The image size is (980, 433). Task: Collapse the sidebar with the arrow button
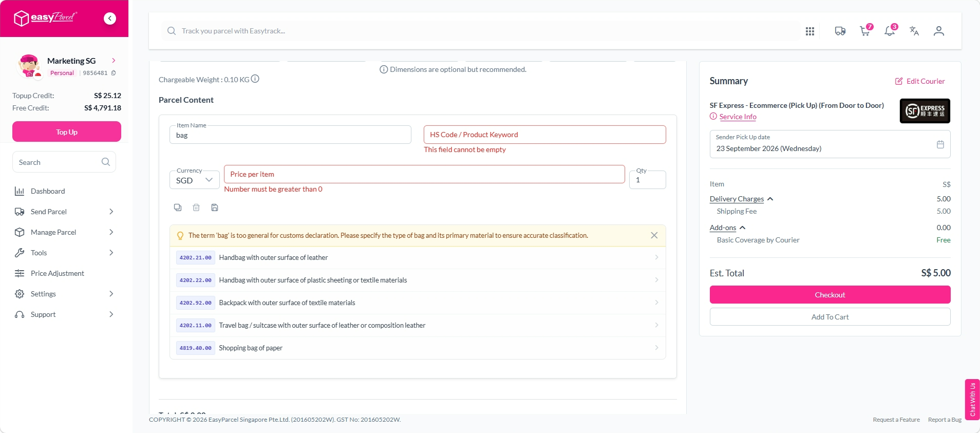tap(110, 18)
